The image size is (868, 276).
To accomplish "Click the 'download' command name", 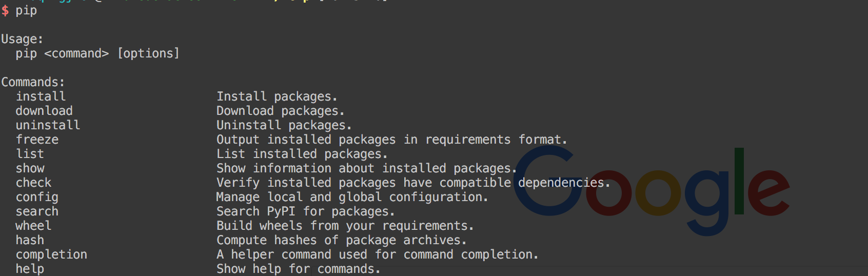I will [x=44, y=111].
